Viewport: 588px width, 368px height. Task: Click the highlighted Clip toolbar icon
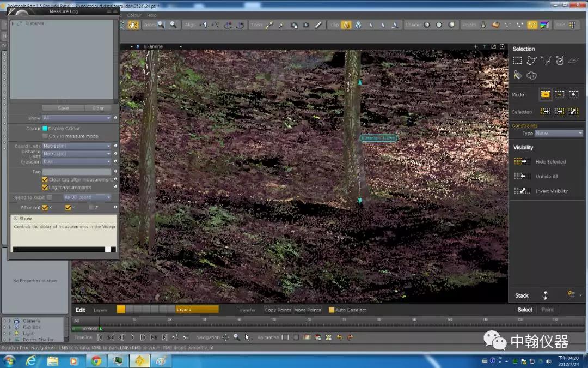pos(346,25)
